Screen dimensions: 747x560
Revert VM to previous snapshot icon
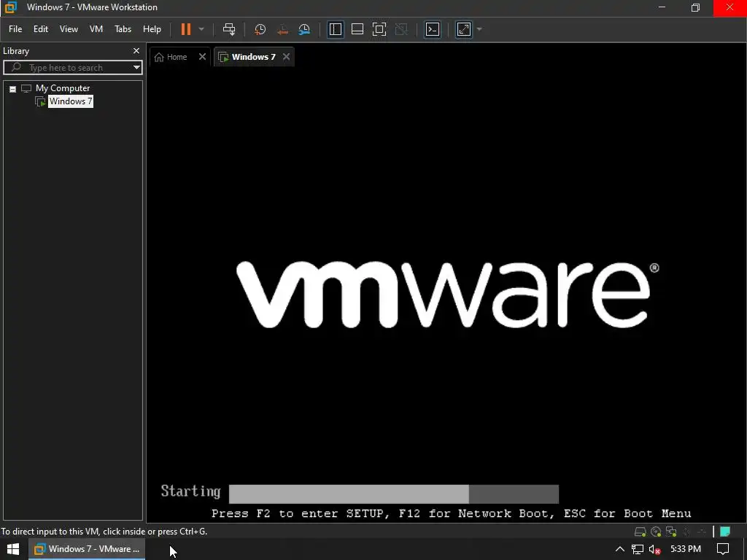click(x=282, y=29)
